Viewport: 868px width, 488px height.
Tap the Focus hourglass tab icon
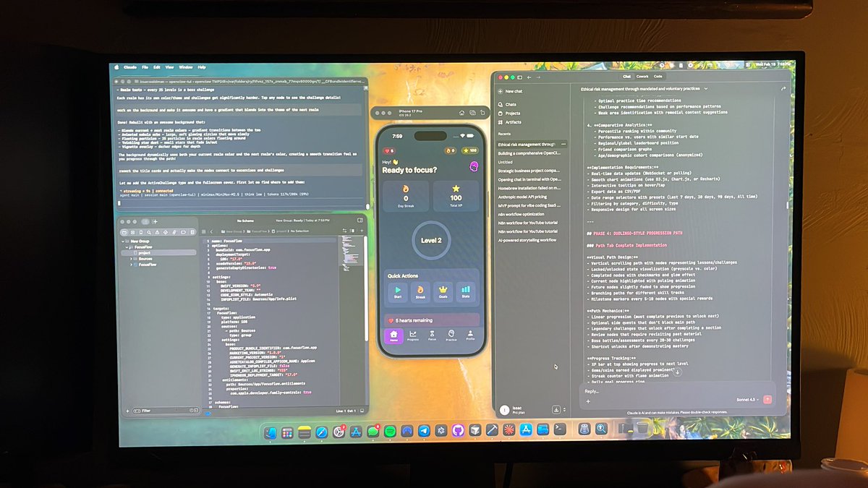tap(432, 333)
